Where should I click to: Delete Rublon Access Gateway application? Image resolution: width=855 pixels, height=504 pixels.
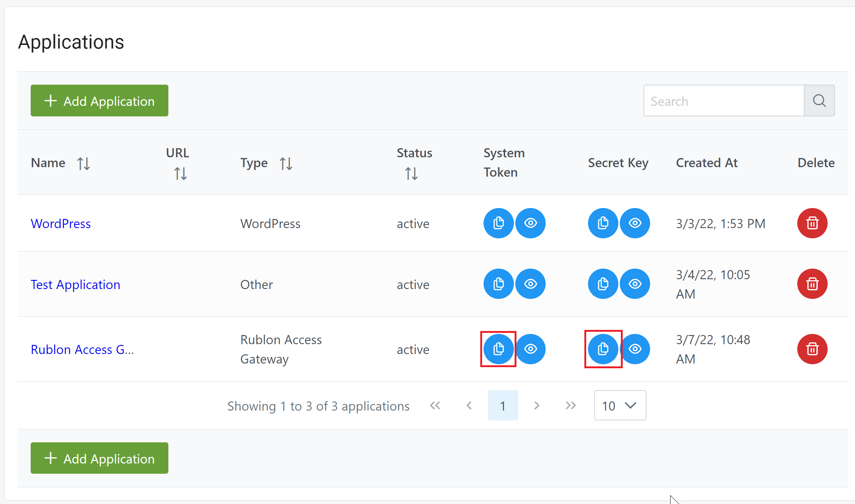812,349
